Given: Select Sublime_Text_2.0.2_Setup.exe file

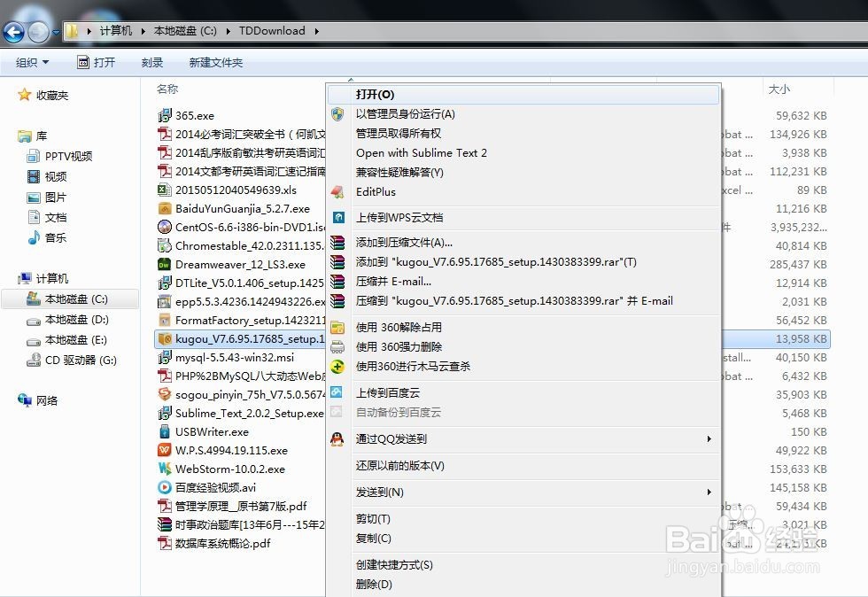Looking at the screenshot, I should [240, 413].
